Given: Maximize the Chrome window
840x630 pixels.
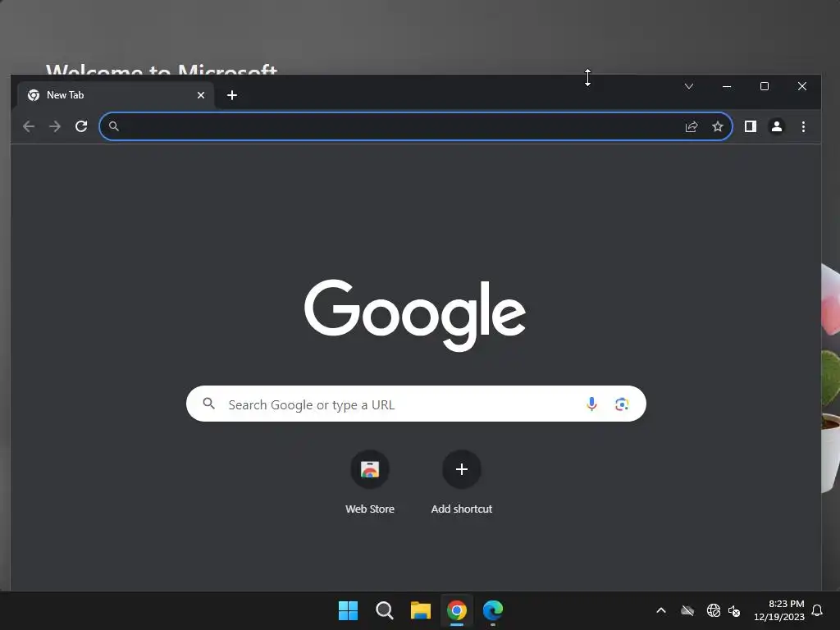Looking at the screenshot, I should click(x=765, y=86).
